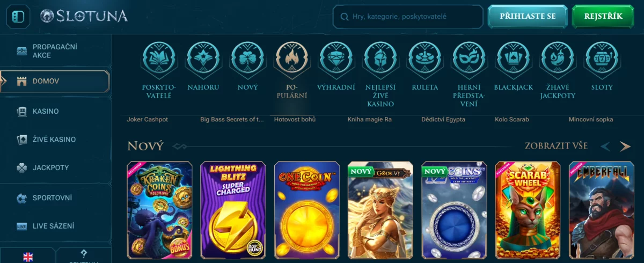This screenshot has width=644, height=263.
Task: Collapse the sidebar with the panel toggle icon
Action: [18, 16]
